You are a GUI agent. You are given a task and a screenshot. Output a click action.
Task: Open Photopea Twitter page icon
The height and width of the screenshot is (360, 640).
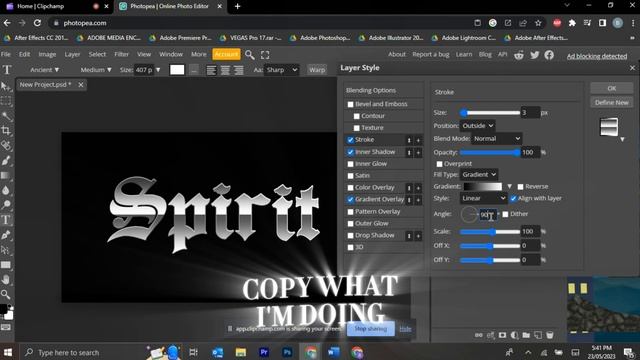pyautogui.click(x=534, y=55)
